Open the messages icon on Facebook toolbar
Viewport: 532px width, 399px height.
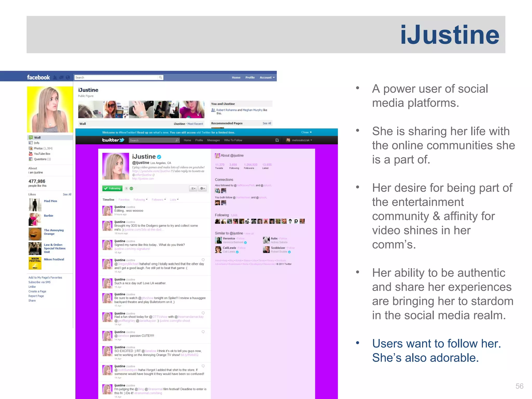(x=61, y=77)
